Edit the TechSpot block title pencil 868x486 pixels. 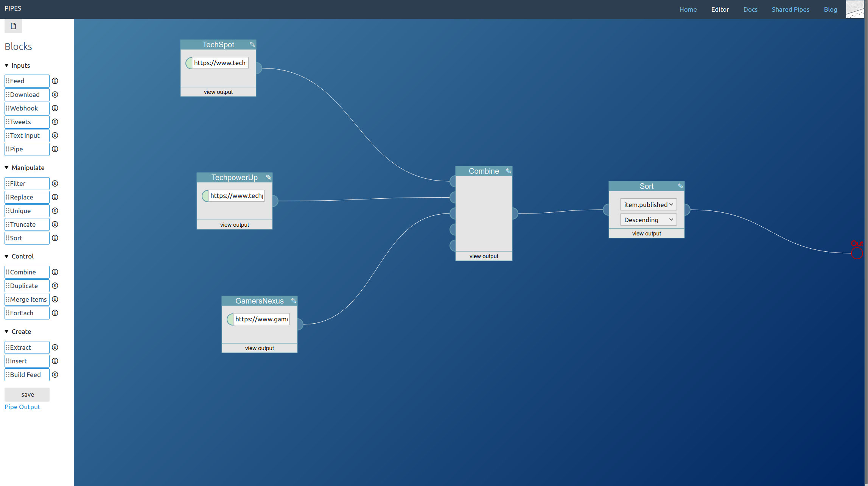coord(252,44)
